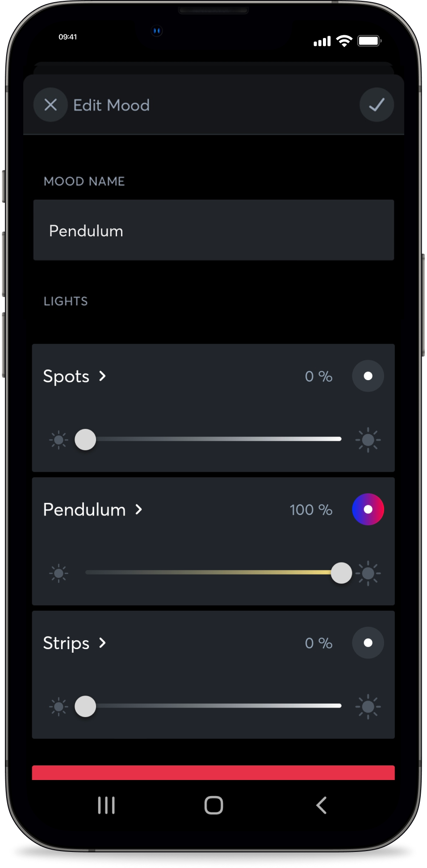Toggle the Strips light on
This screenshot has width=427, height=868.
tap(368, 643)
